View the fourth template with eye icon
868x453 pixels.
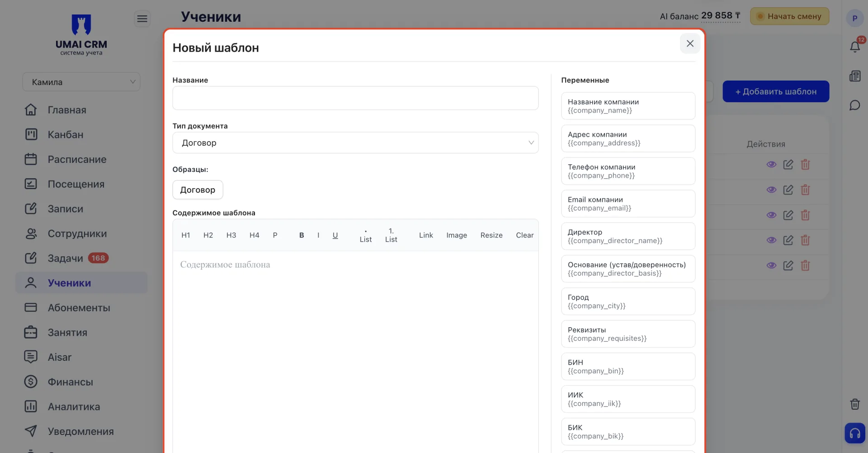771,240
